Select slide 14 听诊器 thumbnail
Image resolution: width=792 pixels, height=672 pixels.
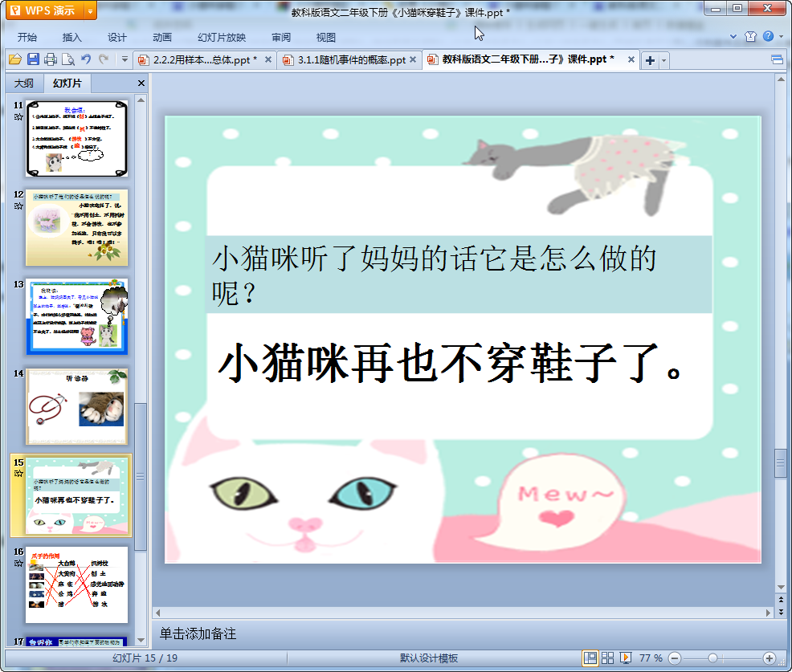(77, 406)
